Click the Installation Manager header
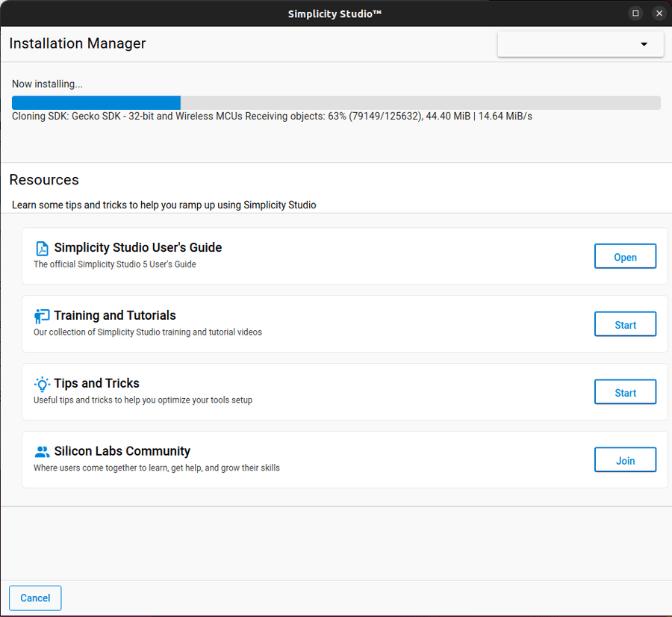The width and height of the screenshot is (672, 617). [78, 43]
